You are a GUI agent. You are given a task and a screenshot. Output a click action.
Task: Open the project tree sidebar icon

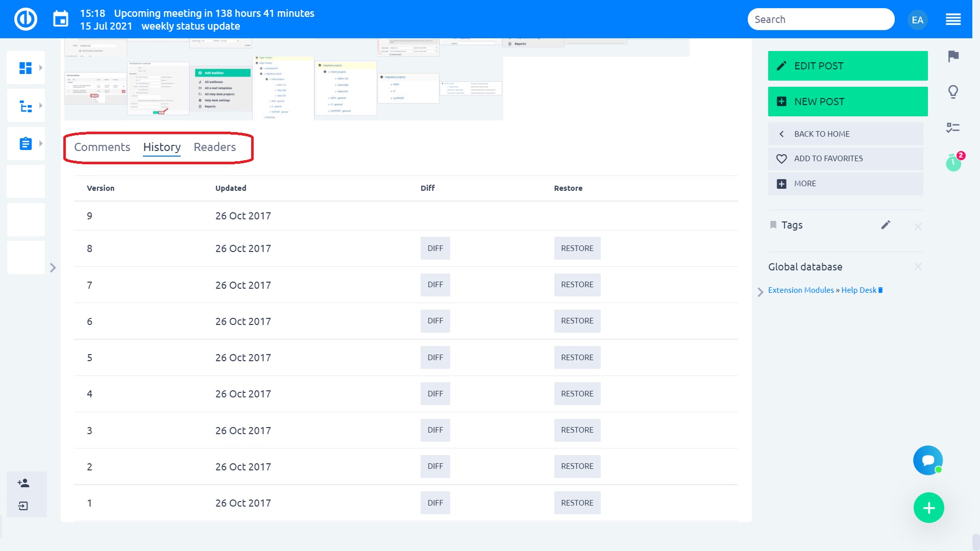[x=26, y=106]
